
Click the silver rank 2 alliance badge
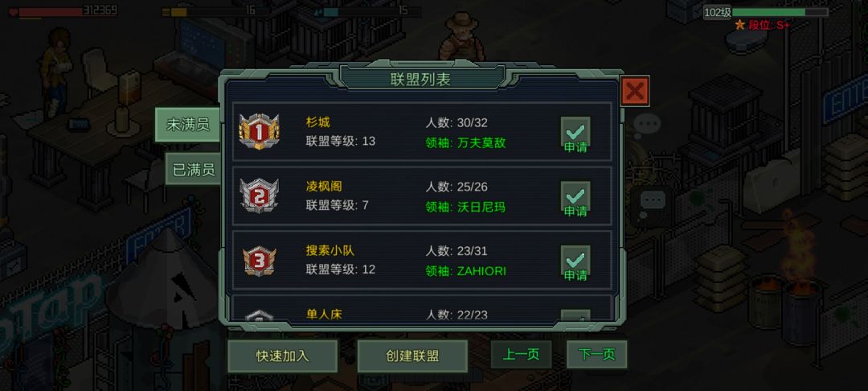pyautogui.click(x=259, y=195)
